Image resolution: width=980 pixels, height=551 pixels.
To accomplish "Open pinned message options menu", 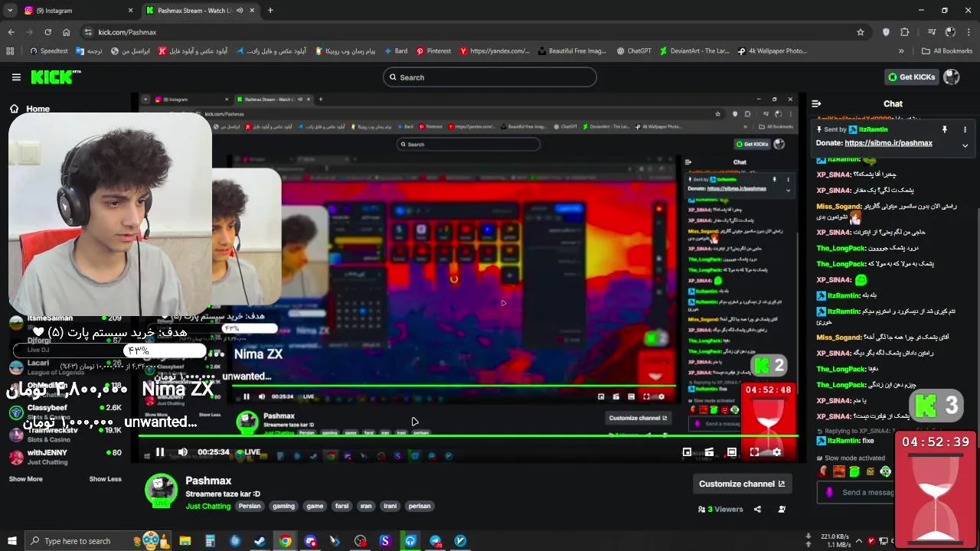I will 965,129.
